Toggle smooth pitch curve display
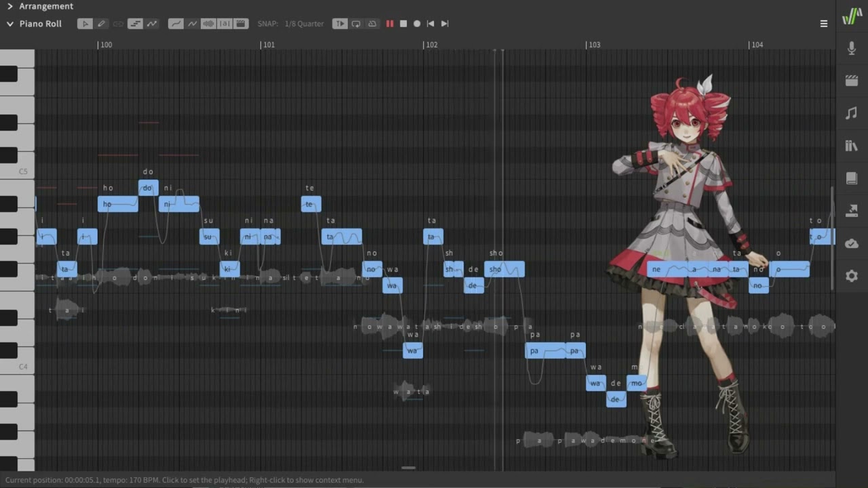 point(176,24)
